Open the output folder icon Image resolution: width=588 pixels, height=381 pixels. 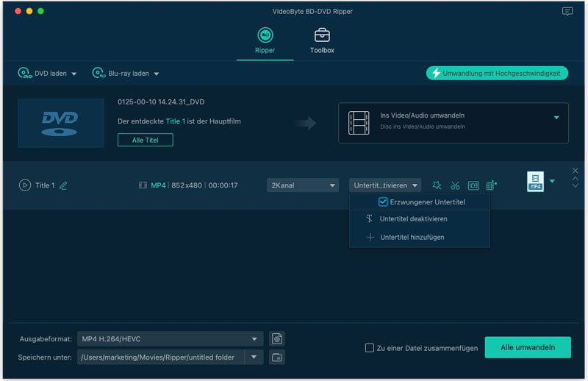(277, 357)
